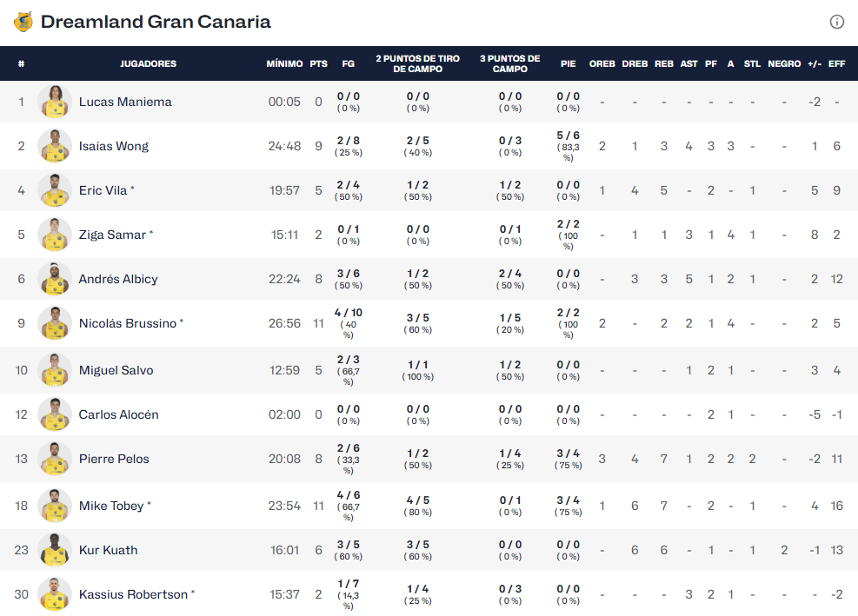Sort by the +/- column header

815,63
